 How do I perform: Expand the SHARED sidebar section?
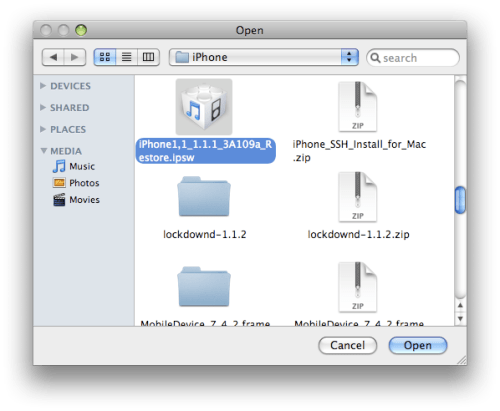[43, 107]
